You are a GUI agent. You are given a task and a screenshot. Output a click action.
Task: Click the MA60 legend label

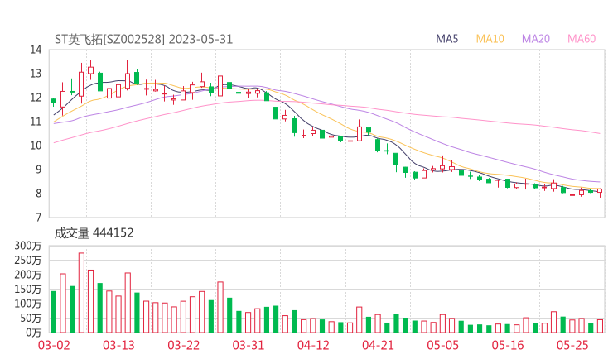582,39
